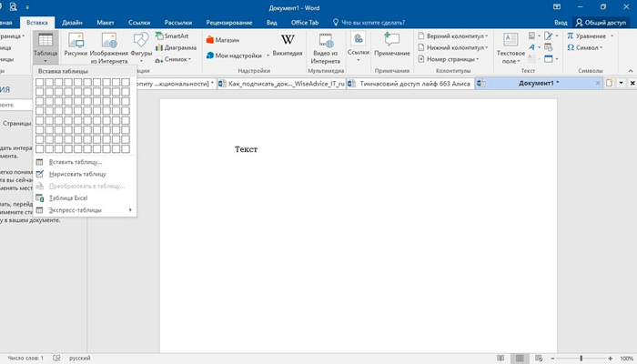Open the Фигуры shapes dropdown
The image size is (637, 364).
tap(141, 45)
